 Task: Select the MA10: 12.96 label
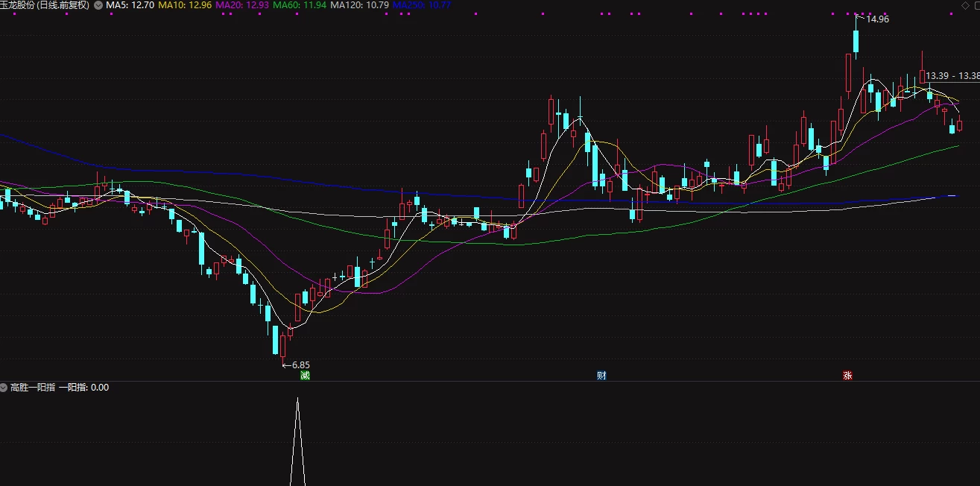[x=184, y=5]
